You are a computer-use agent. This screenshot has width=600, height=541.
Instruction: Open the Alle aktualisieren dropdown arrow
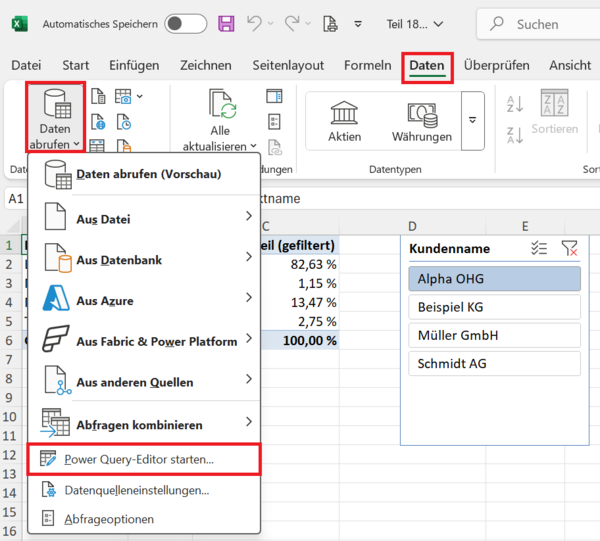[x=253, y=146]
